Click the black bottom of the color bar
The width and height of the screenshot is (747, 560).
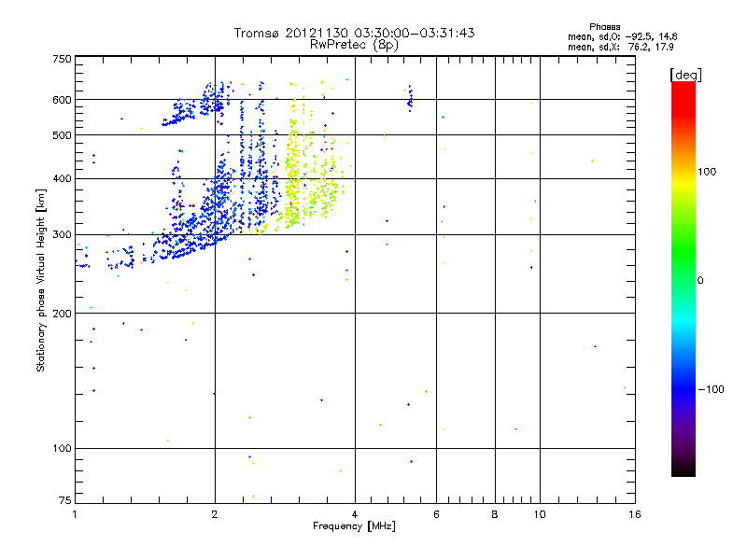[x=684, y=469]
